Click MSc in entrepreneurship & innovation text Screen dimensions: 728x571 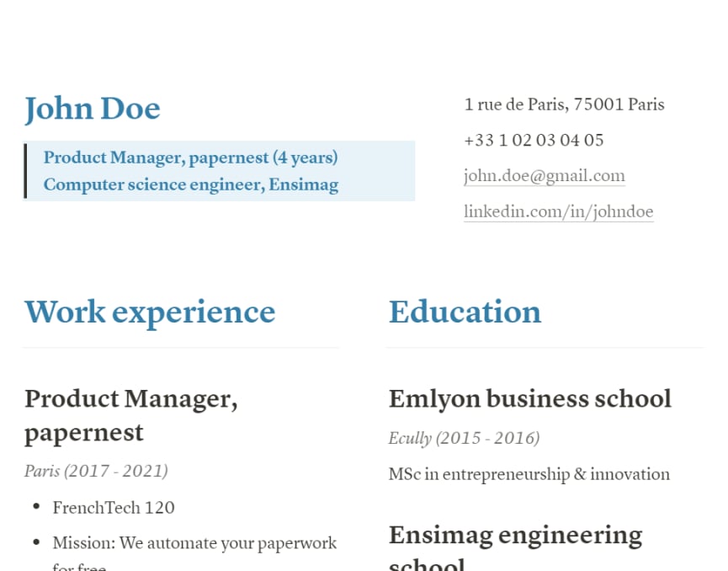(x=529, y=474)
